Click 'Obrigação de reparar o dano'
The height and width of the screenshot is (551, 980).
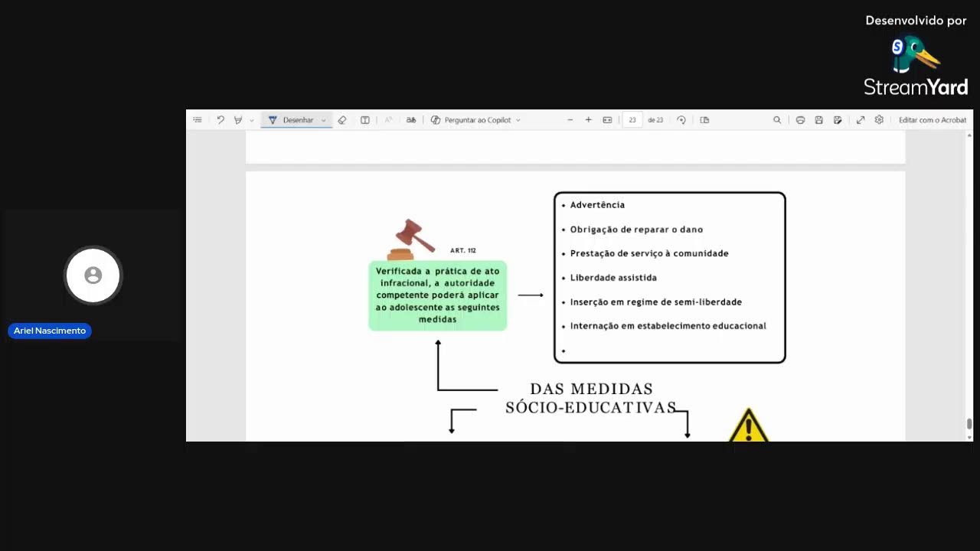pos(636,230)
